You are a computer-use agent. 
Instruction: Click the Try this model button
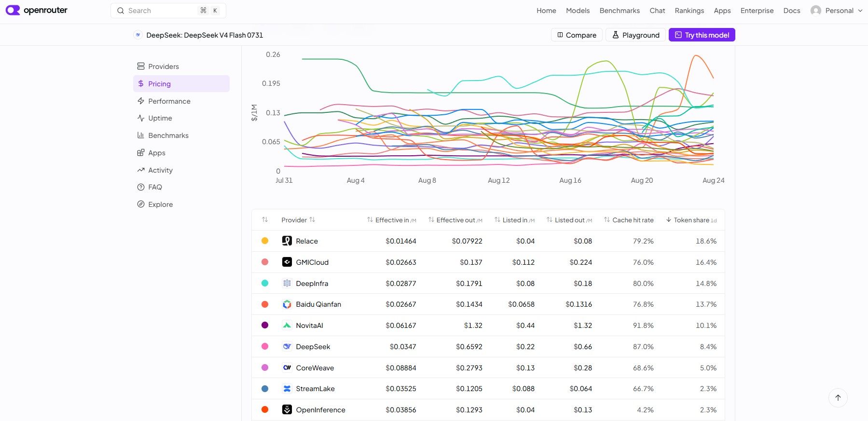click(702, 35)
